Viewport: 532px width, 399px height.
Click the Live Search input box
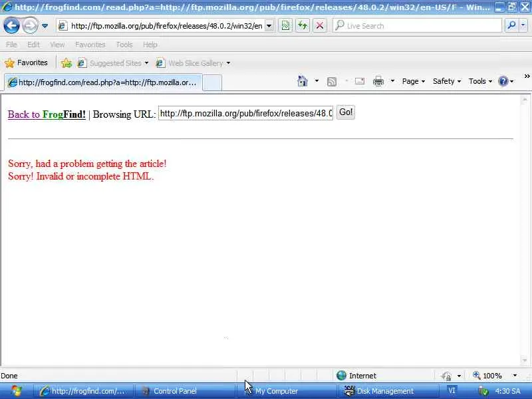point(417,26)
